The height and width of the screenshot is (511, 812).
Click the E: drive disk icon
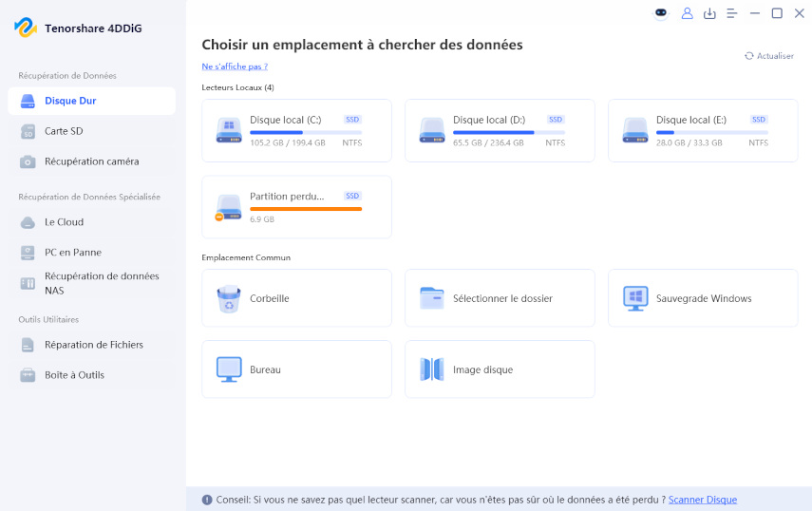click(x=635, y=130)
